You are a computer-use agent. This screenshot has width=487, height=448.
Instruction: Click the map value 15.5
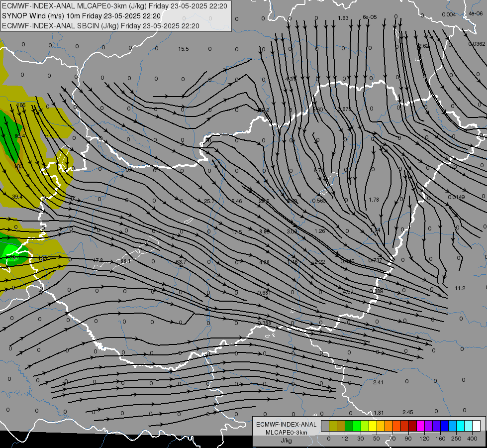[x=183, y=49]
